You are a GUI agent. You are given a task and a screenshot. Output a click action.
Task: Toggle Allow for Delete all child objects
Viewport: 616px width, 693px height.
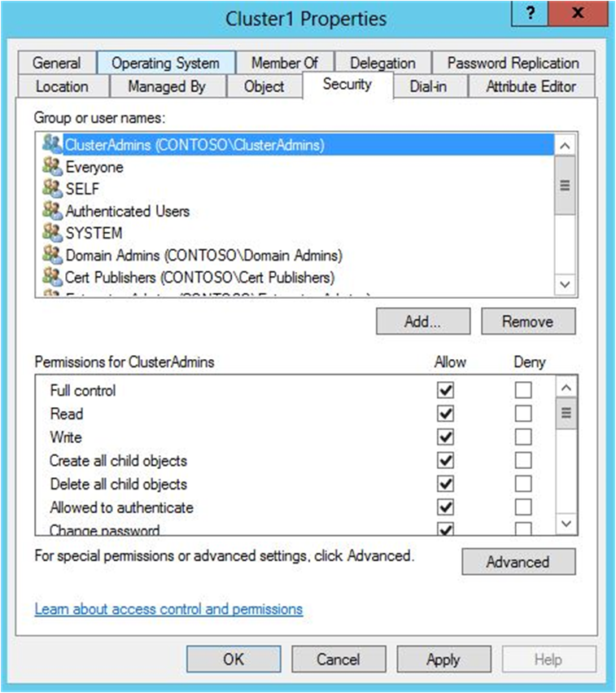[446, 484]
